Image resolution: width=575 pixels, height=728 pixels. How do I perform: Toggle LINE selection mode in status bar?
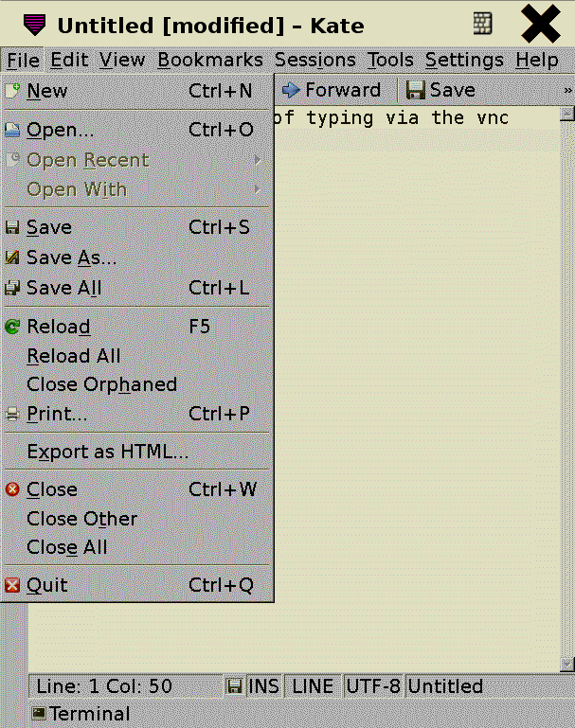[x=313, y=686]
